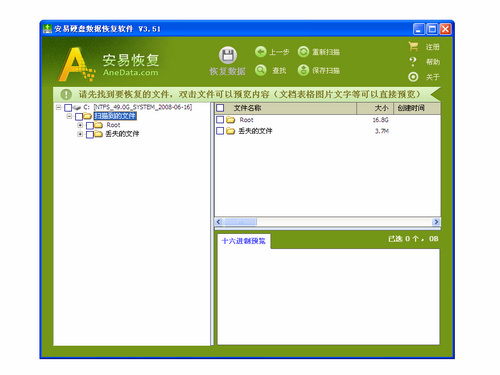Check the Root checkbox in left tree
Screen dimensions: 500x375
[x=90, y=125]
